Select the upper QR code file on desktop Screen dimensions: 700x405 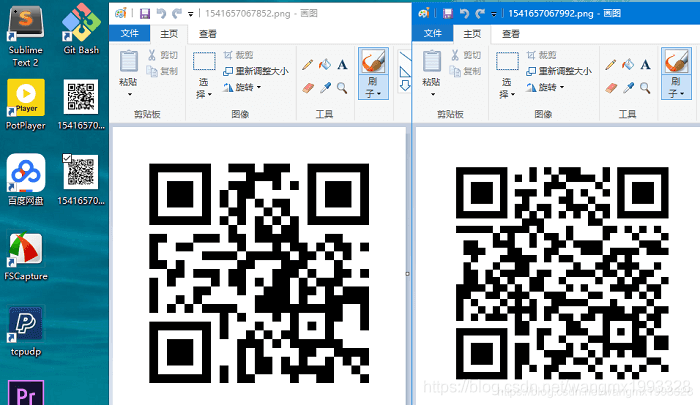click(x=81, y=104)
